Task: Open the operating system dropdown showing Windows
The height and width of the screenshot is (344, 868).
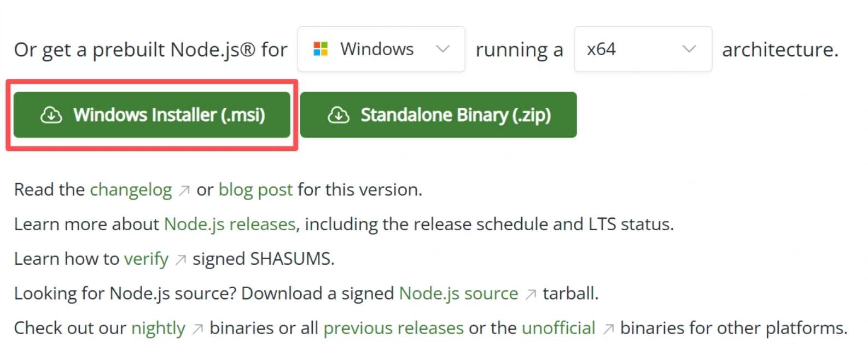Action: click(x=381, y=49)
